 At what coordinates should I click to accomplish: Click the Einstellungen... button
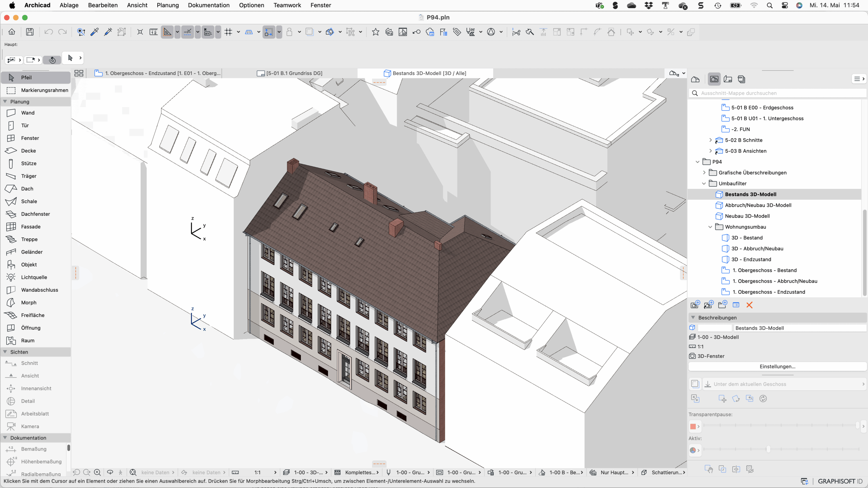point(777,366)
